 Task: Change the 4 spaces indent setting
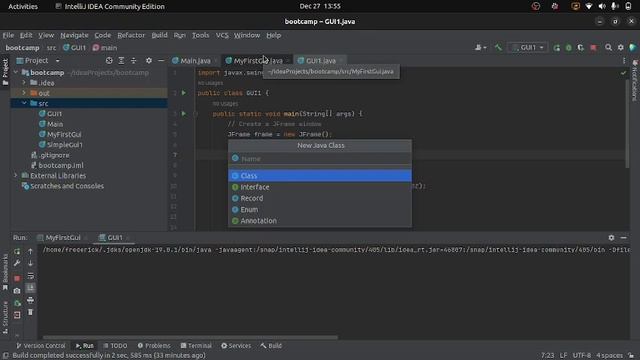[609, 356]
